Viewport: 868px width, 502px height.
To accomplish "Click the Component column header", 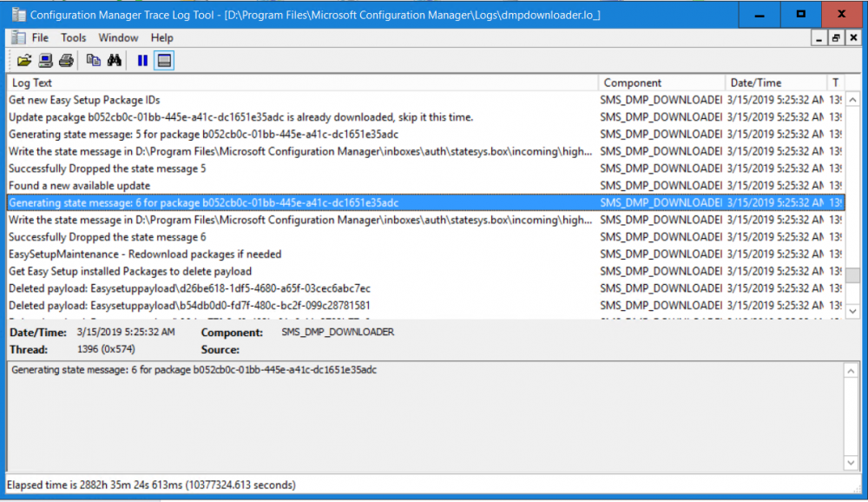I will point(661,83).
